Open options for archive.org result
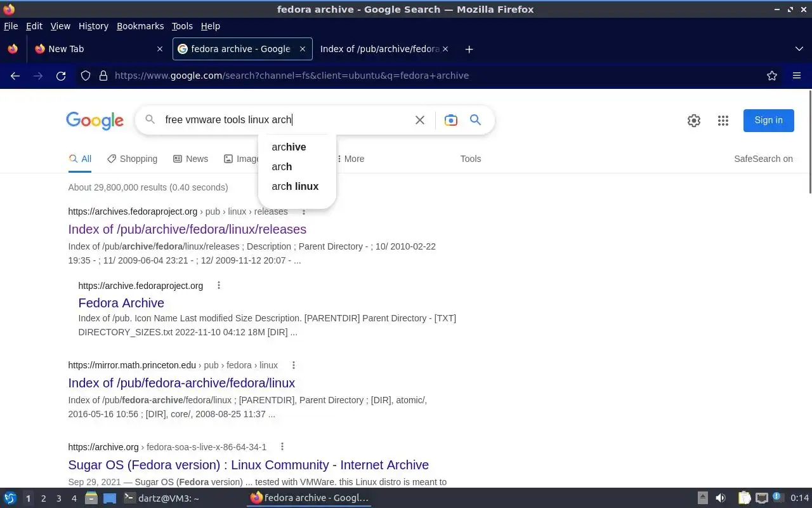Image resolution: width=812 pixels, height=508 pixels. point(282,446)
